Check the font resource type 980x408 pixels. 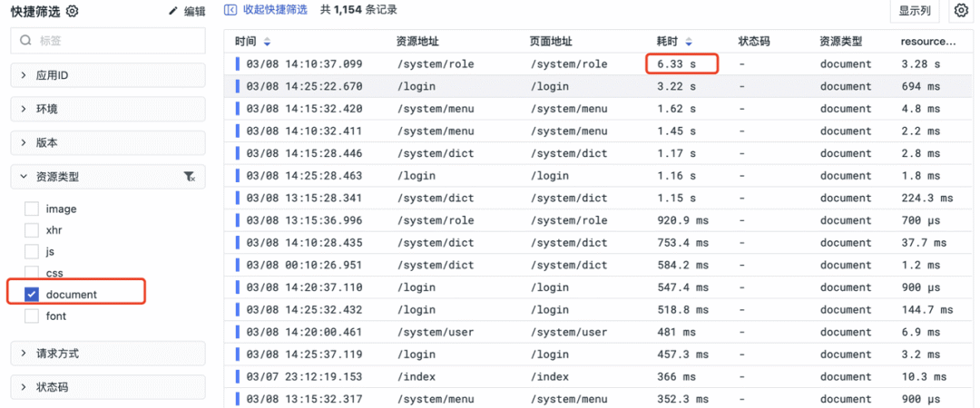click(31, 316)
